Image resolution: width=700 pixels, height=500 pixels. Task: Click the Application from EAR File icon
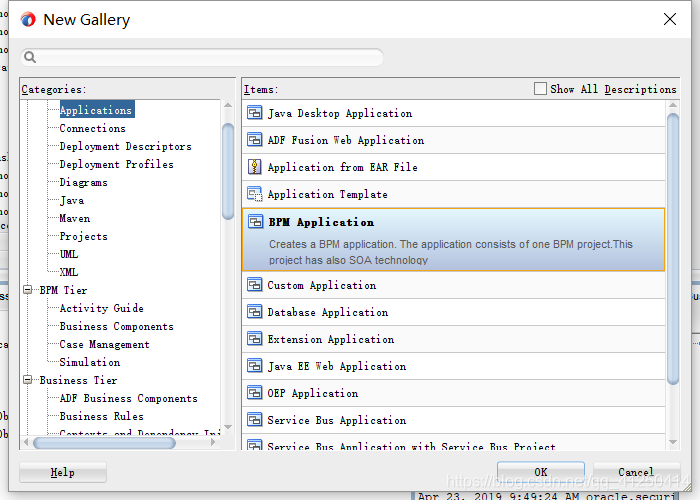point(254,167)
